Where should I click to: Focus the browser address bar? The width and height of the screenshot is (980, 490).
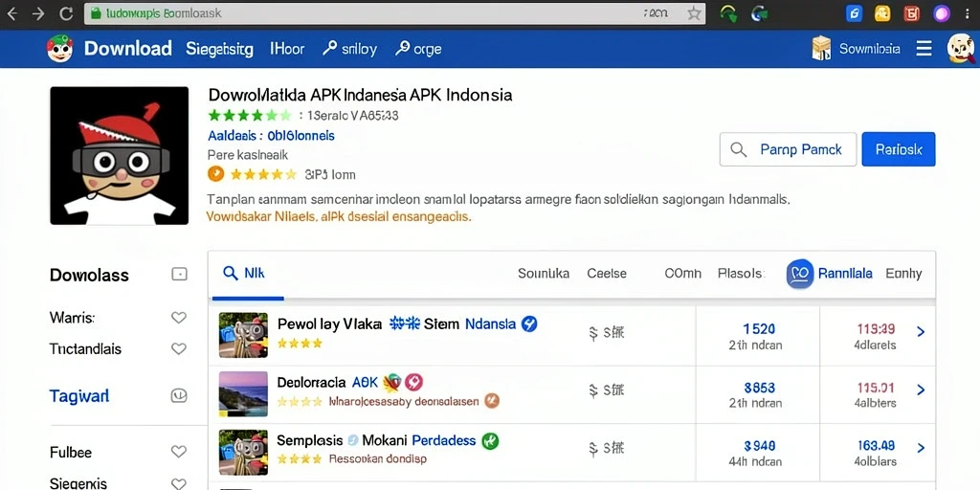(x=395, y=13)
